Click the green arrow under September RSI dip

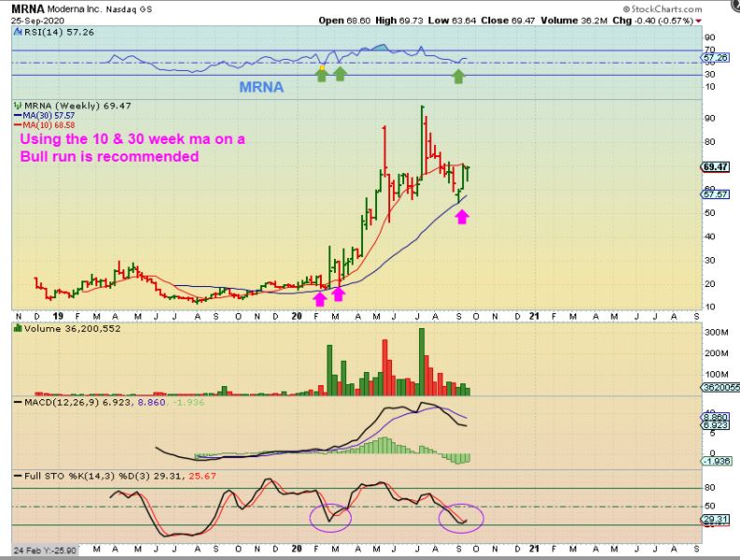click(x=458, y=76)
